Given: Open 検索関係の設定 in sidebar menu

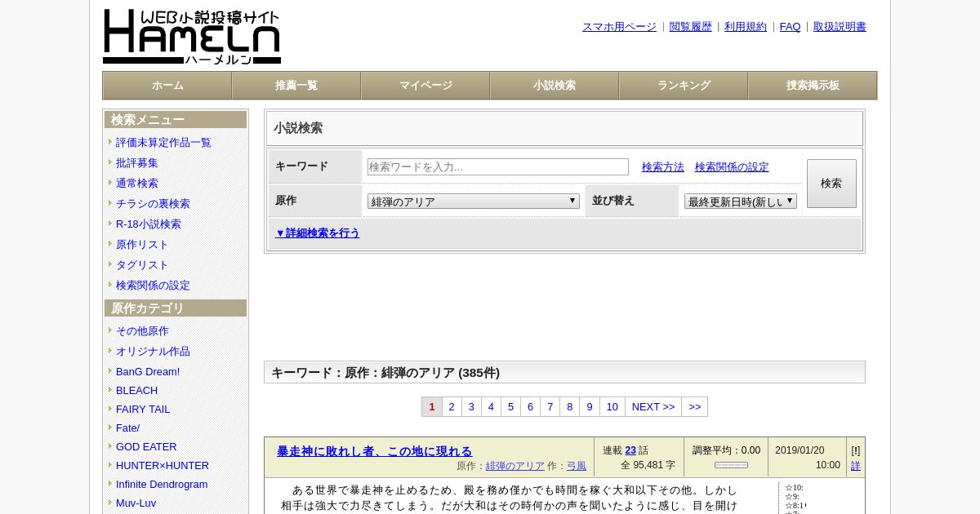Looking at the screenshot, I should (x=153, y=285).
